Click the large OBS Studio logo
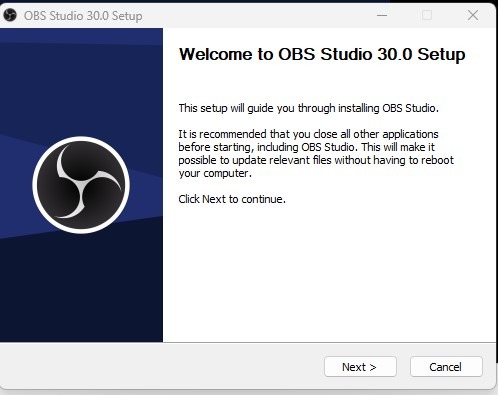 pyautogui.click(x=81, y=185)
